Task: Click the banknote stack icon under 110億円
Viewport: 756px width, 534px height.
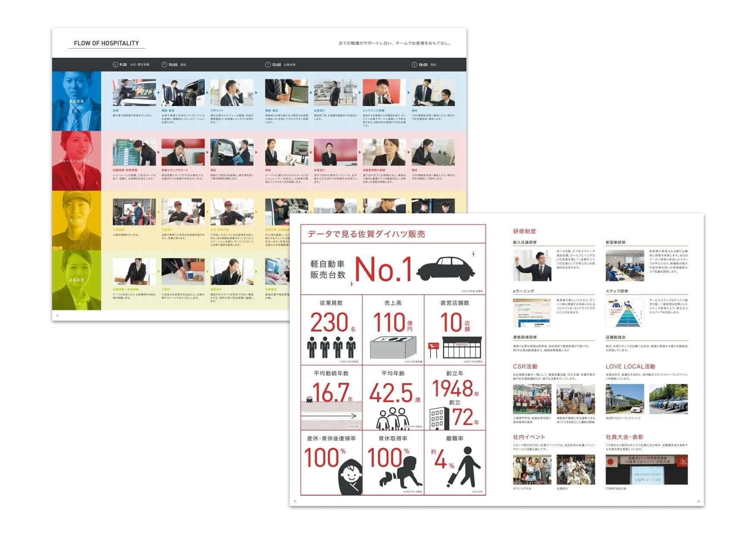Action: coord(393,347)
